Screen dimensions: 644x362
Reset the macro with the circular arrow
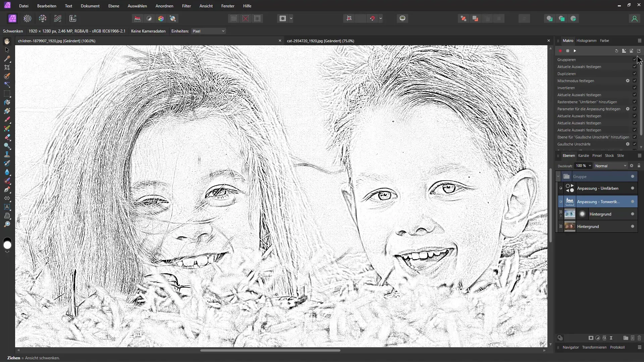click(616, 51)
